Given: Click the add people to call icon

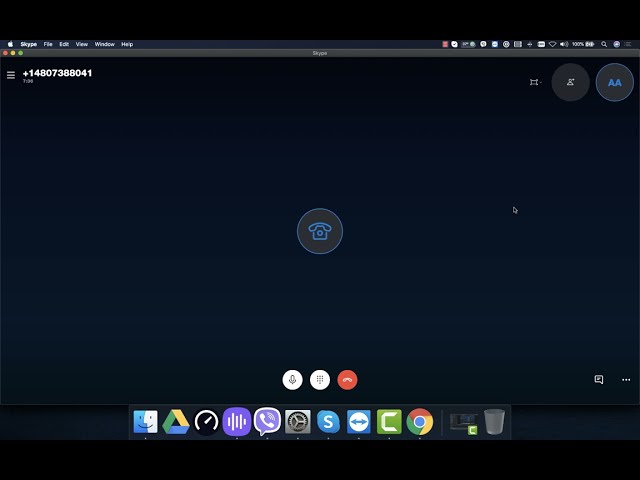Looking at the screenshot, I should click(x=571, y=82).
